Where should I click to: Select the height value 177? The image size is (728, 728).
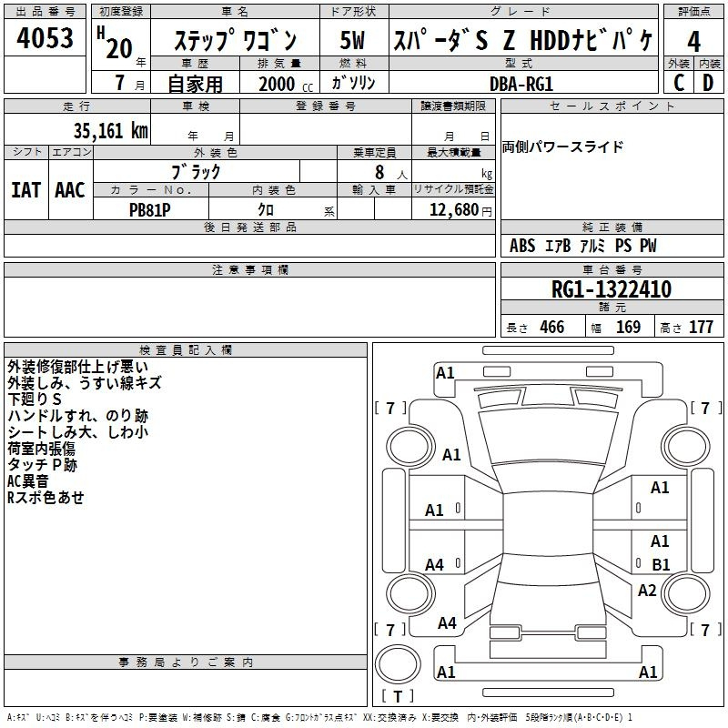[x=701, y=327]
